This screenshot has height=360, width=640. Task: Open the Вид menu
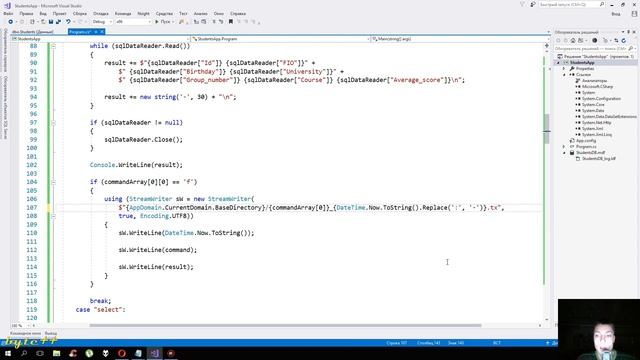[x=43, y=13]
